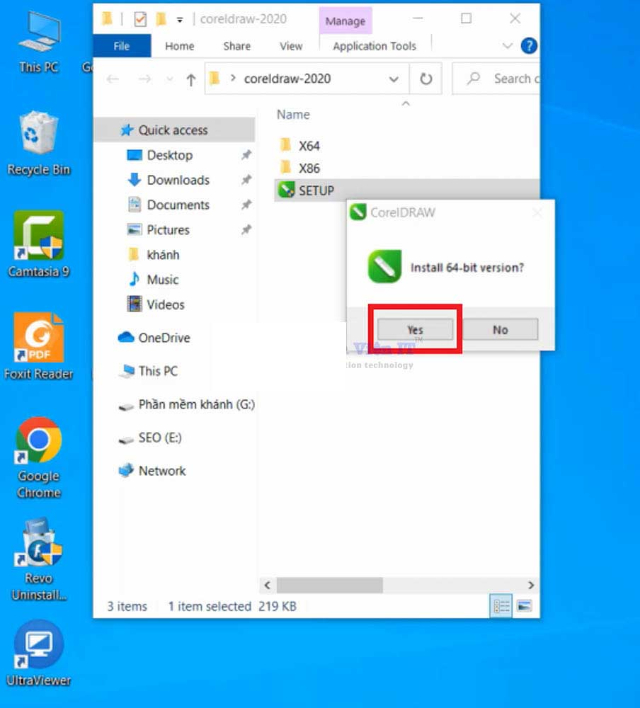Click the Back navigation arrow
Screen dimensions: 640x708
pos(113,79)
